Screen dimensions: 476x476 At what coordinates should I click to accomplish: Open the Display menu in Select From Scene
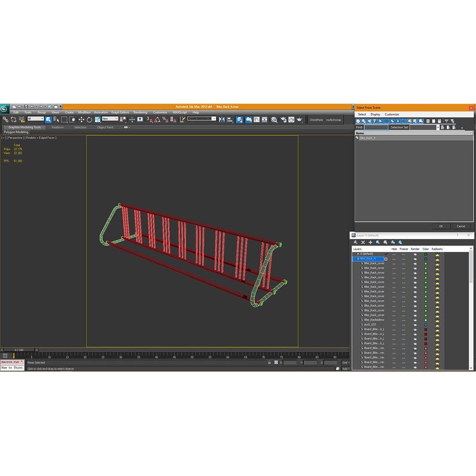tap(375, 115)
